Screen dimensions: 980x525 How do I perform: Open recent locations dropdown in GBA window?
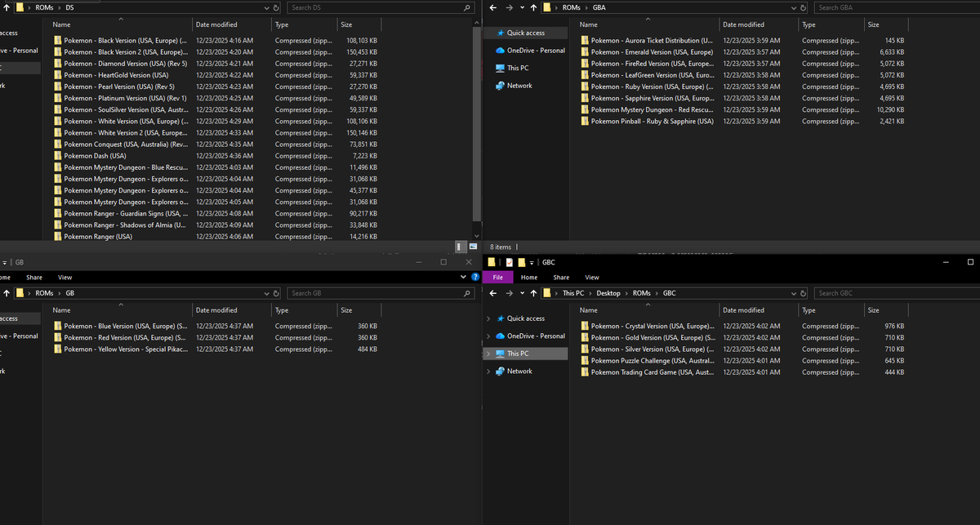522,7
